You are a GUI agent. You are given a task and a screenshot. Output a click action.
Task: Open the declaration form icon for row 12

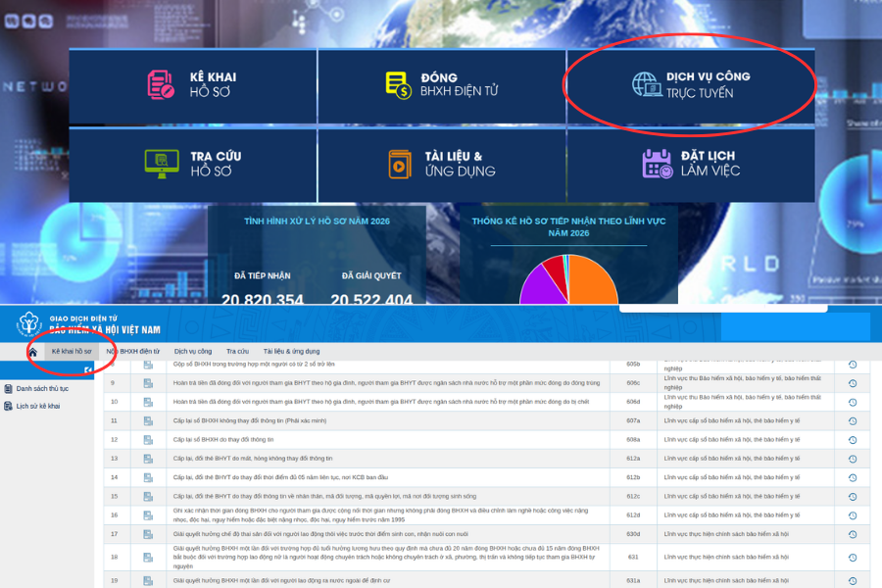[x=148, y=440]
